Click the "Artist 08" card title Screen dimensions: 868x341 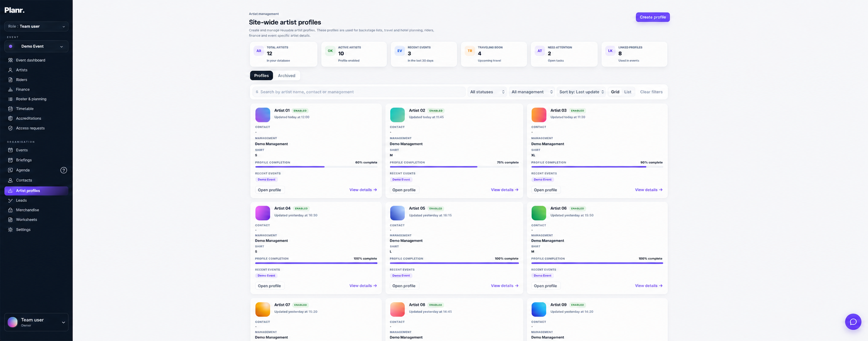[417, 305]
